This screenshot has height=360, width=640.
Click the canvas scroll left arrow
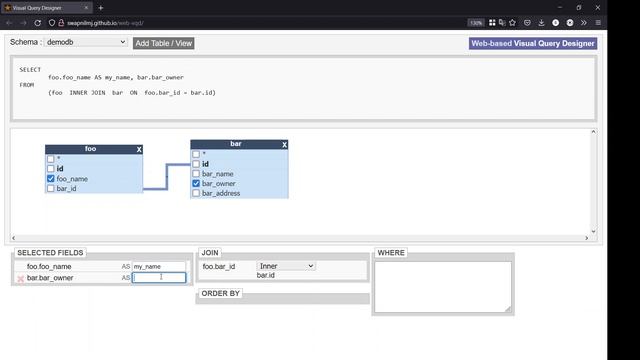13,238
